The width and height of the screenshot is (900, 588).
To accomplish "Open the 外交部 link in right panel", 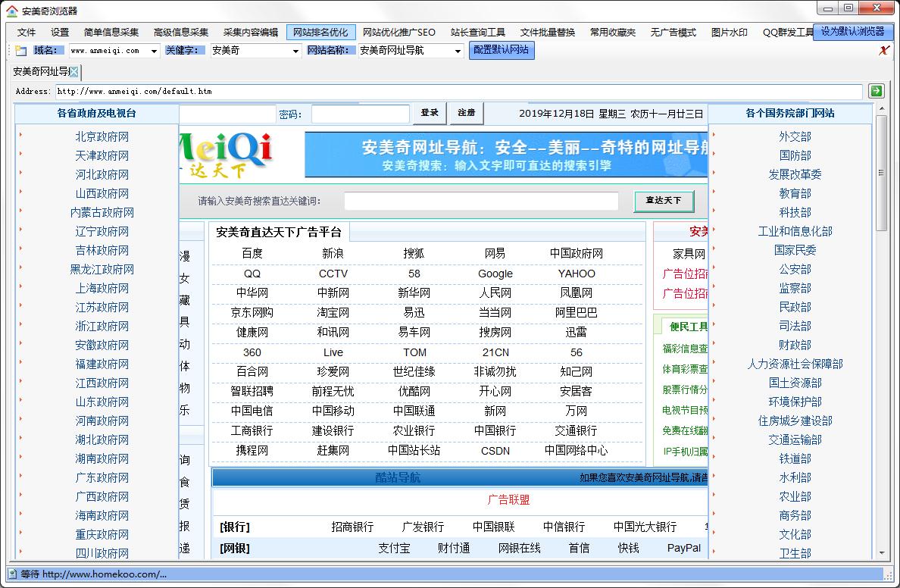I will pyautogui.click(x=795, y=137).
